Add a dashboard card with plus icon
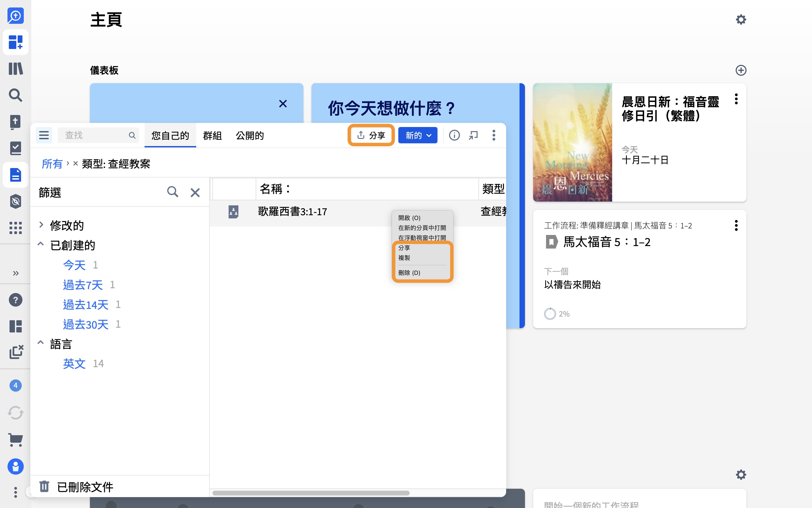The height and width of the screenshot is (508, 812). point(741,70)
